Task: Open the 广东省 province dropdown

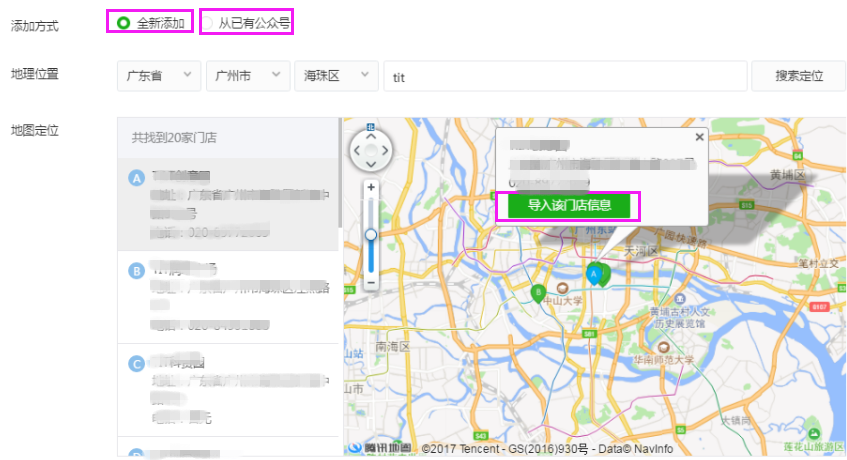Action: click(159, 76)
